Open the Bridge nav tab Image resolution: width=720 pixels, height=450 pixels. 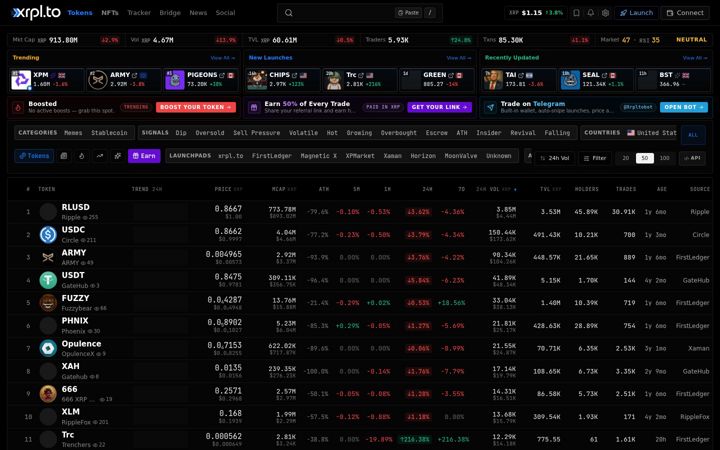170,13
